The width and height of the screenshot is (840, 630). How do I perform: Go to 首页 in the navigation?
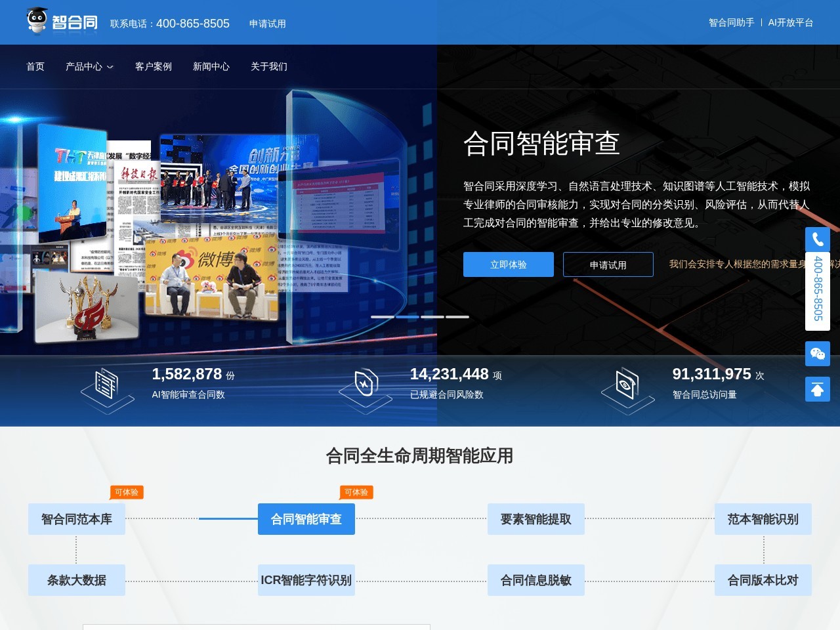click(35, 66)
